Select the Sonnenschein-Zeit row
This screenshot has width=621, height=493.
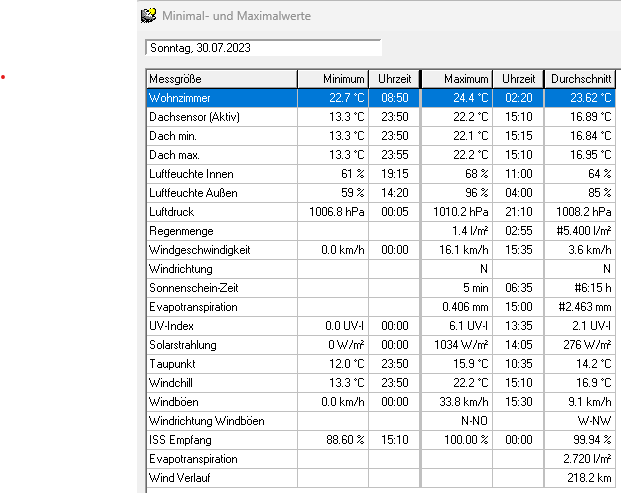(221, 288)
